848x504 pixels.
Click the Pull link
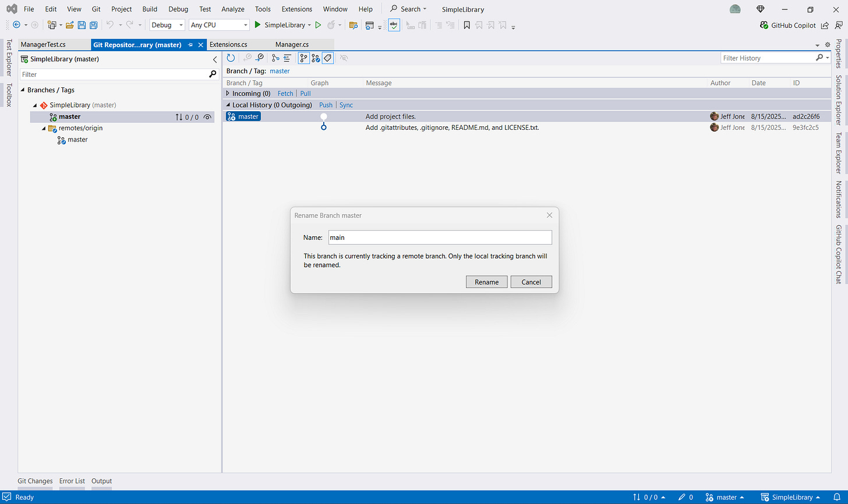point(305,93)
